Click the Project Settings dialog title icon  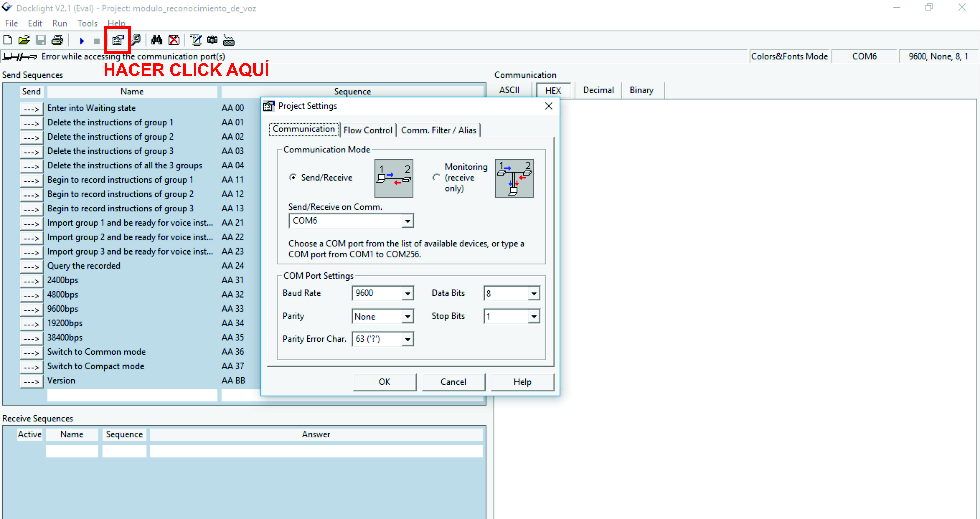click(269, 106)
